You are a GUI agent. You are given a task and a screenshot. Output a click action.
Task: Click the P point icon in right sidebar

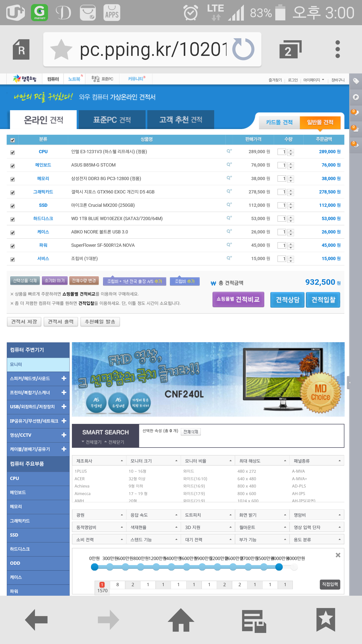click(356, 97)
